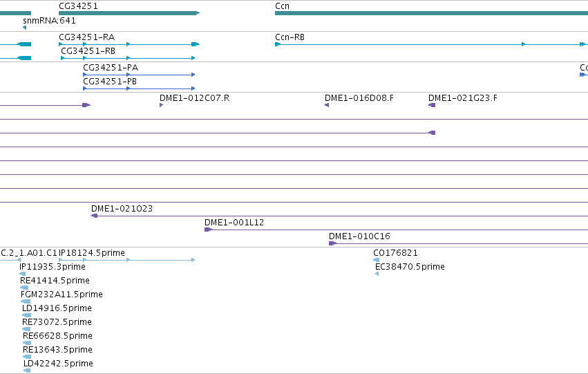Click the IP18124.5prime EST label
This screenshot has width=588, height=374.
92,253
